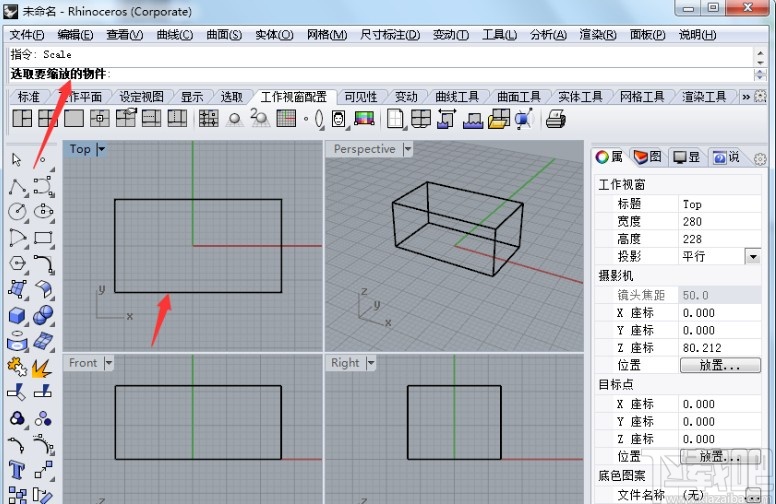Click the Z 座标 value 80.212
This screenshot has width=776, height=504.
point(719,348)
